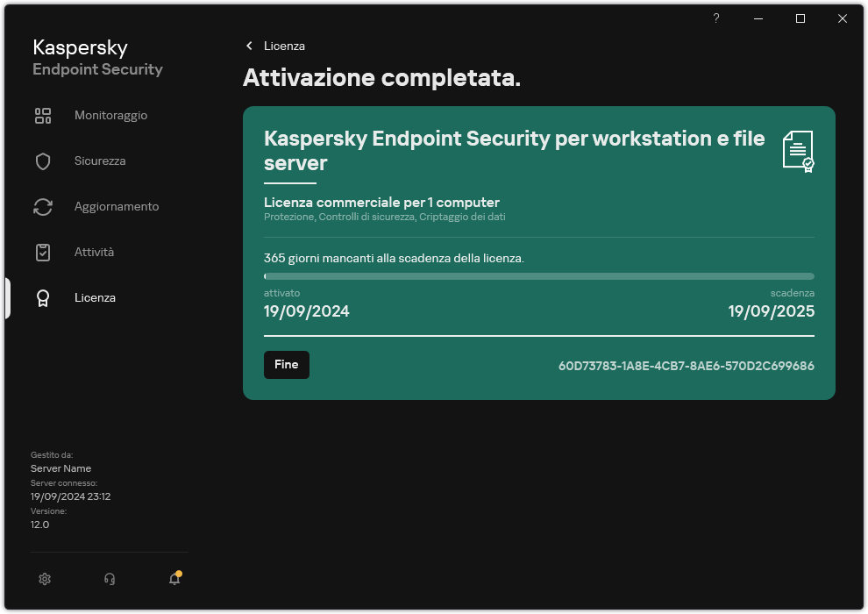Viewport: 868px width, 614px height.
Task: Click the Server Name under Gestito da
Action: tap(60, 468)
